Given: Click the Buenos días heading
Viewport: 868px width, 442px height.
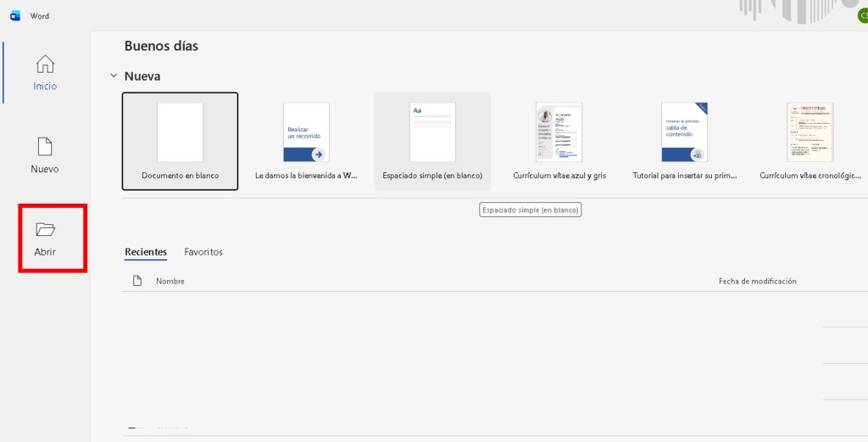Looking at the screenshot, I should pyautogui.click(x=161, y=46).
